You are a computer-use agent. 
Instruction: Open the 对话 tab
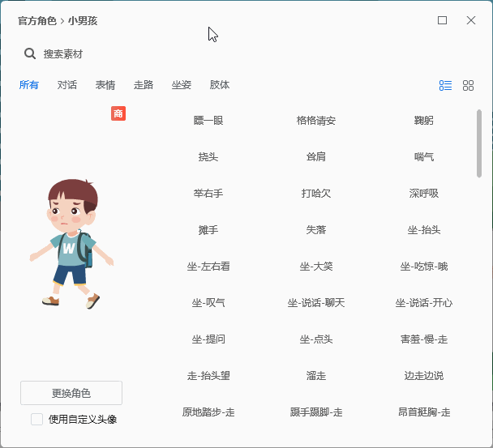(x=67, y=85)
